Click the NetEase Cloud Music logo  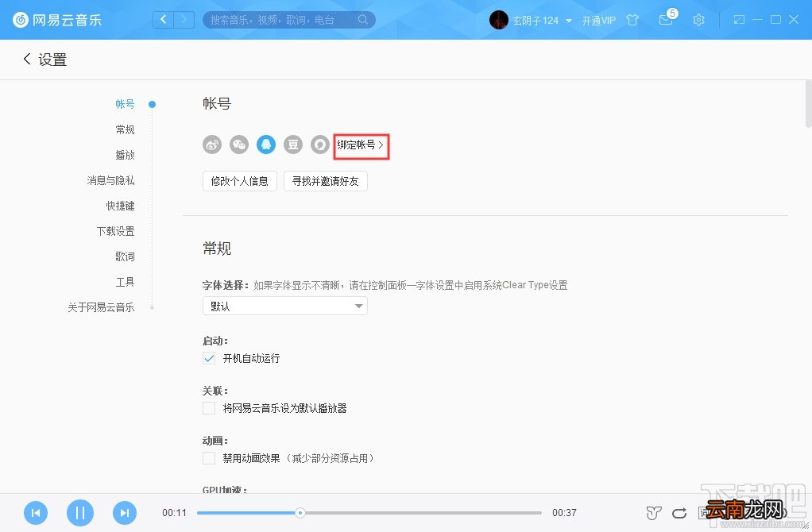(57, 20)
